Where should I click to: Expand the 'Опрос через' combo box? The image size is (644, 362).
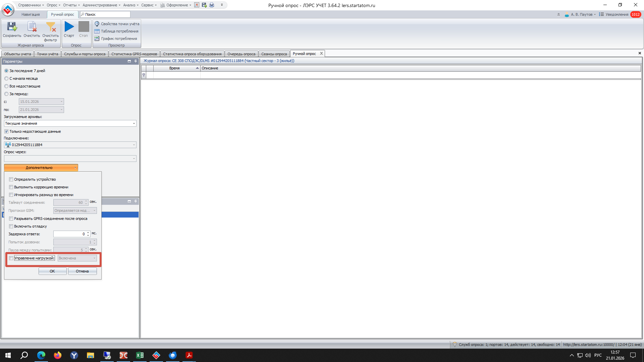(x=134, y=159)
